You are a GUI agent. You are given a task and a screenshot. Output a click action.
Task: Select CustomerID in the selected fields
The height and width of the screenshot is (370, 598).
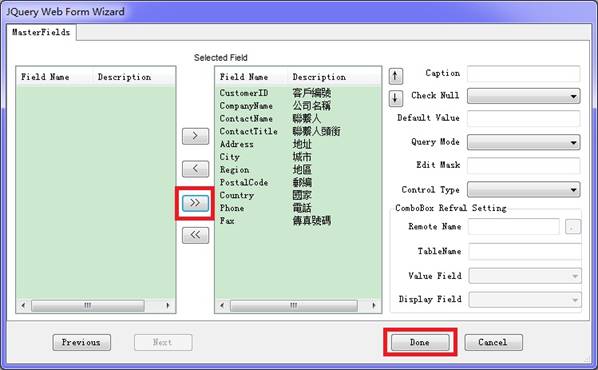[x=298, y=93]
